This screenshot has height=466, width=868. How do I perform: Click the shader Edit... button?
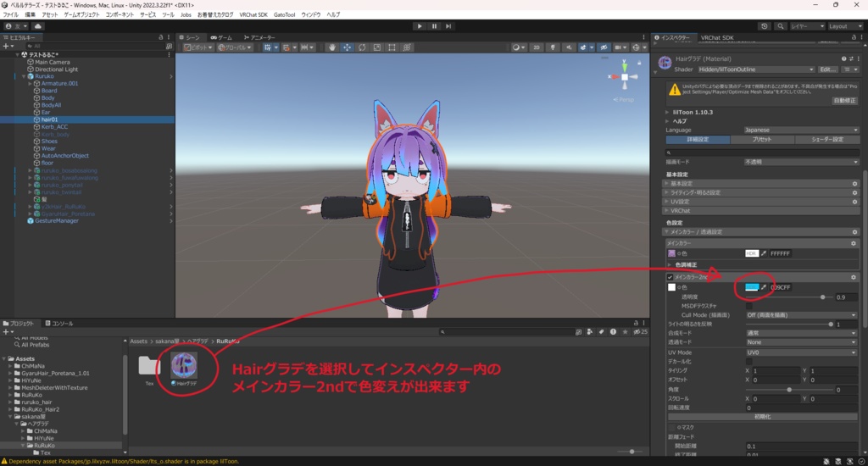tap(827, 69)
